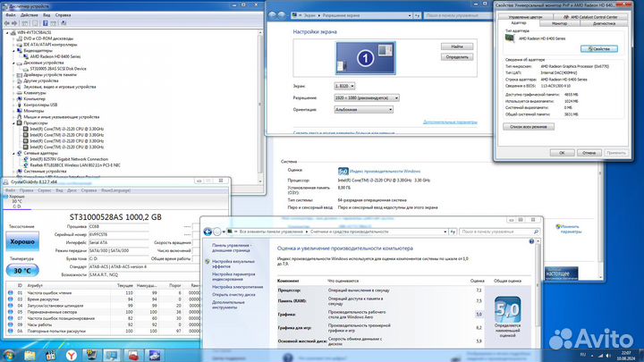The height and width of the screenshot is (362, 644).
Task: Select Intel 82579V Gigabit Network Connection
Action: [x=69, y=159]
